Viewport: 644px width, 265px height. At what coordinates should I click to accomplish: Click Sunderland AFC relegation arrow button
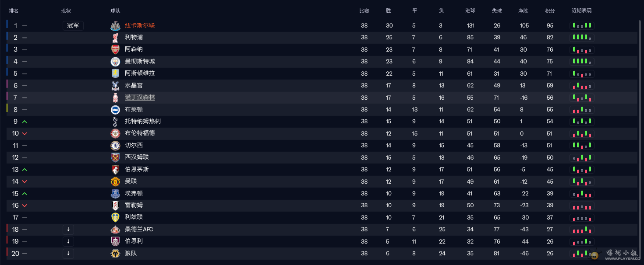68,229
